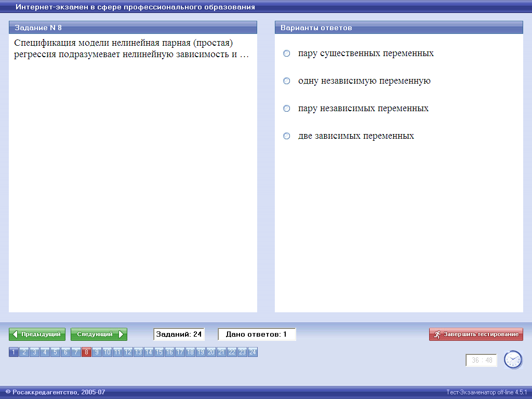Image resolution: width=532 pixels, height=399 pixels.
Task: Jump to question 10
Action: [107, 352]
